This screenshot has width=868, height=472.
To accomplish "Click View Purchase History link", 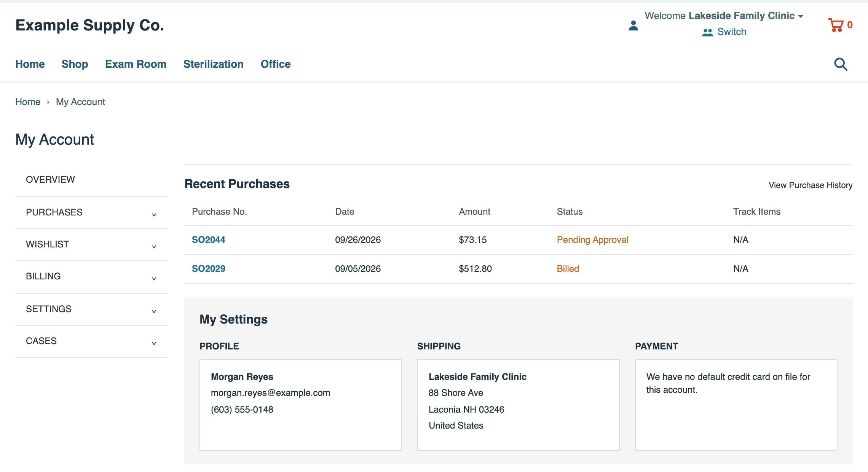I will pos(811,185).
